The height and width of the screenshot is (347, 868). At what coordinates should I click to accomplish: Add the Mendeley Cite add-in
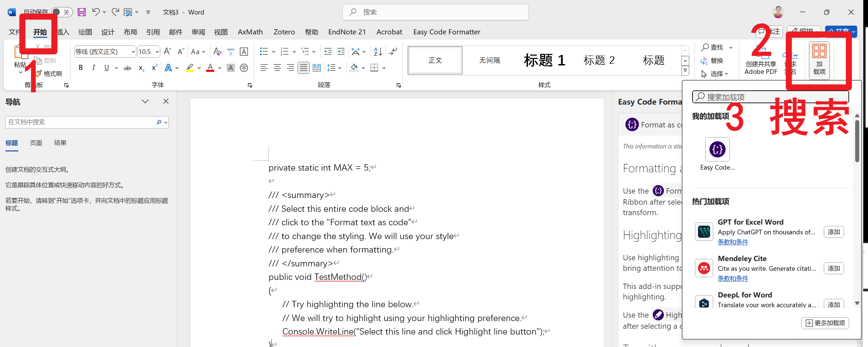point(834,268)
